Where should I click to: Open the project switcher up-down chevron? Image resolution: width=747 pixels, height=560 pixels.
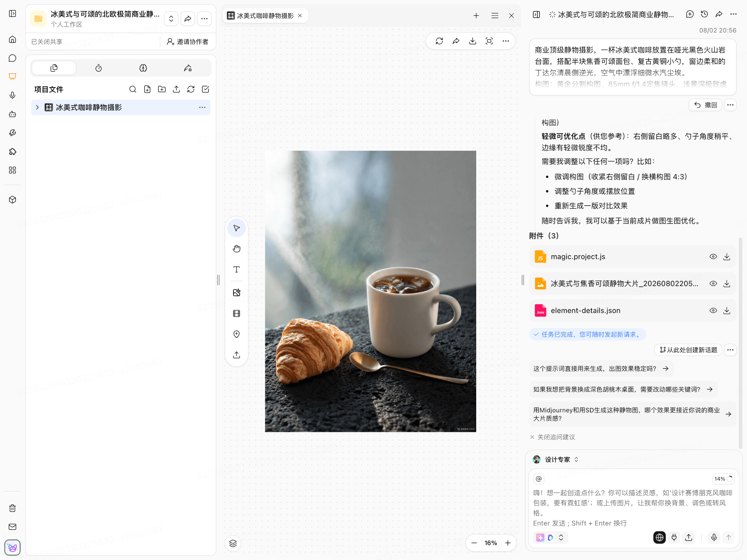[x=171, y=19]
